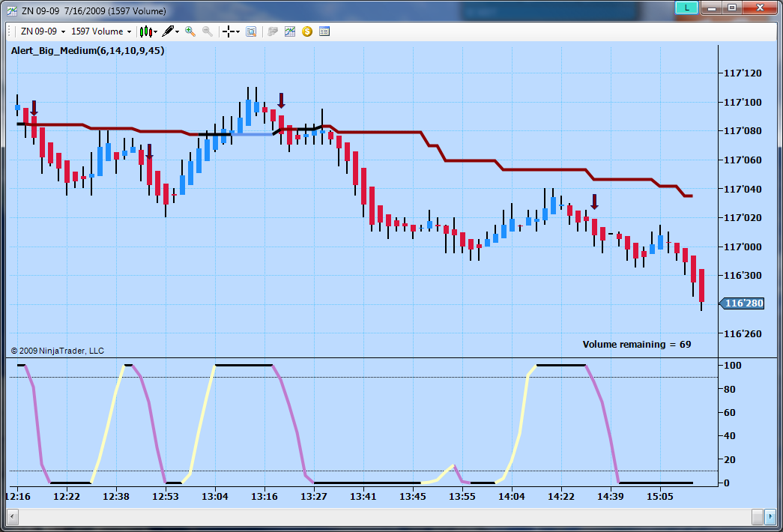Open the indicators chart icon
Image resolution: width=783 pixels, height=532 pixels.
(x=290, y=31)
